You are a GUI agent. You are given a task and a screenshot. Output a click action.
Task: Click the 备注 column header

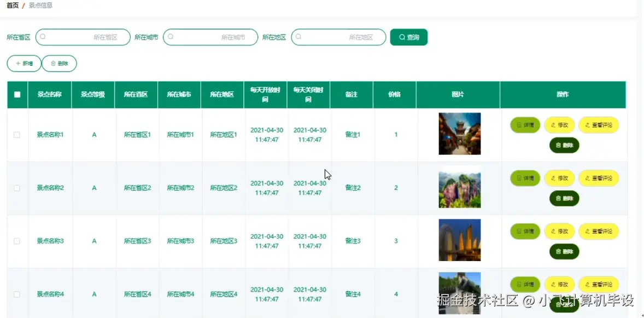[x=351, y=95]
